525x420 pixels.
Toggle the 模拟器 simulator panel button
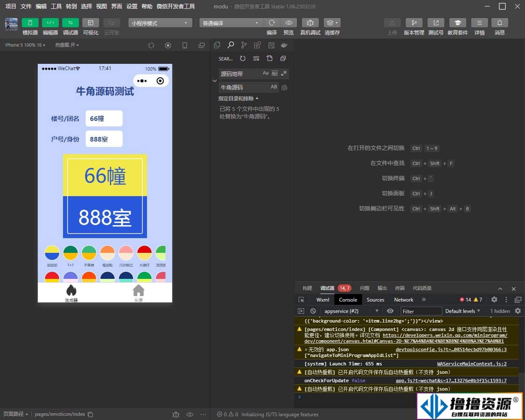(30, 23)
